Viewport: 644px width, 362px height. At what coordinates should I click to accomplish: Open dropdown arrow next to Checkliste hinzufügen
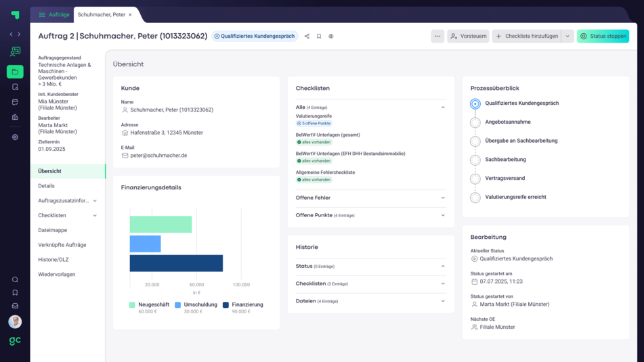pyautogui.click(x=567, y=37)
